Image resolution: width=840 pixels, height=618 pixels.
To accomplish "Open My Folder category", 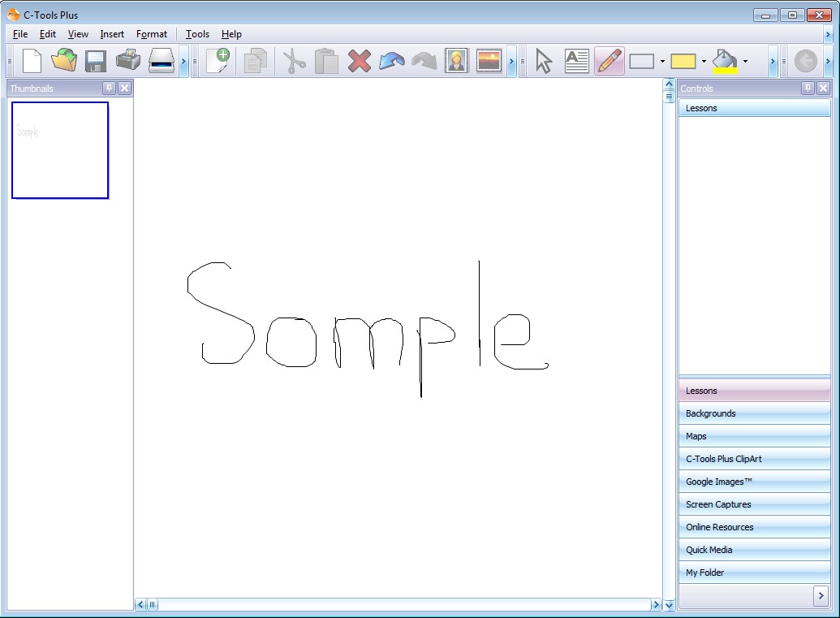I will pyautogui.click(x=754, y=573).
